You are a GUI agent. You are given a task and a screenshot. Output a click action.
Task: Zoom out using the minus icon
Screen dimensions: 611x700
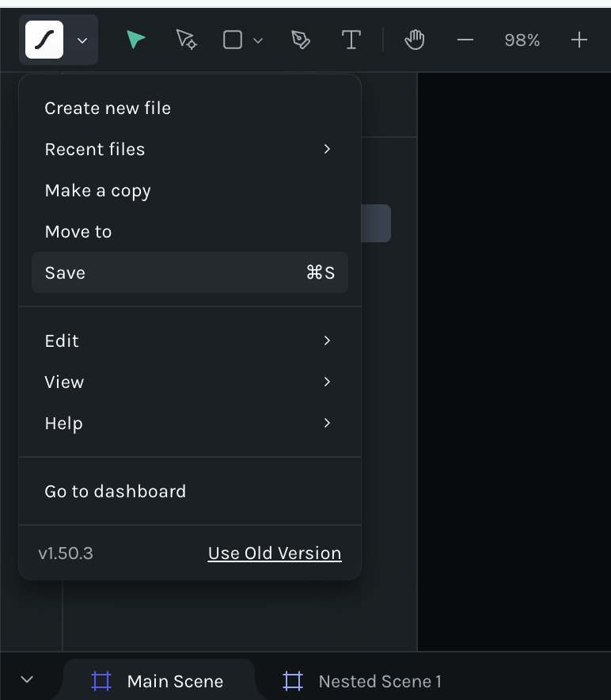coord(465,40)
